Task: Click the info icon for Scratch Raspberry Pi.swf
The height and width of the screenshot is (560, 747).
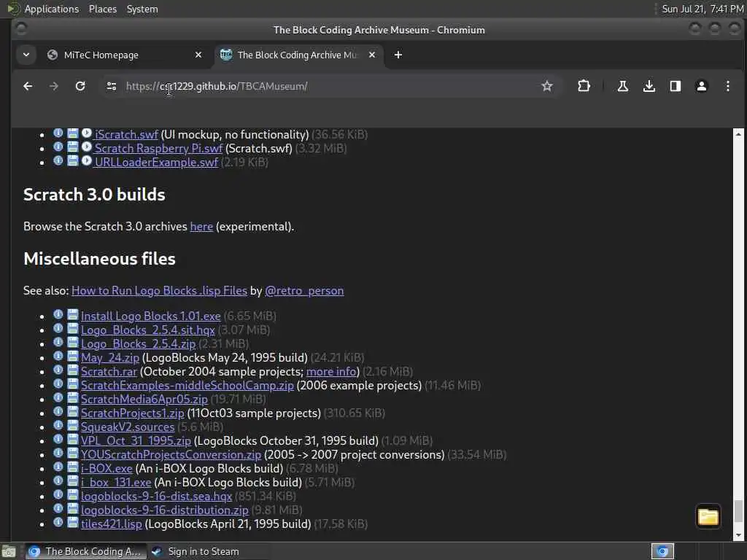Action: (58, 147)
